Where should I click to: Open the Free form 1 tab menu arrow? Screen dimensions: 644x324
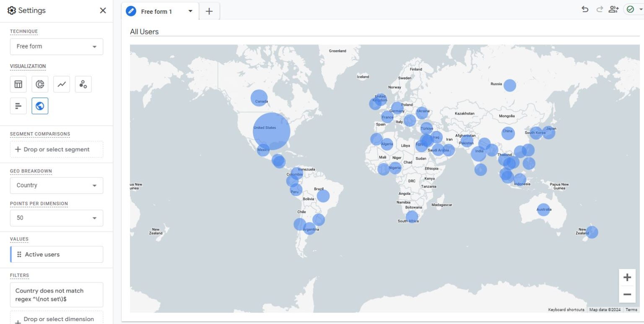coord(190,11)
